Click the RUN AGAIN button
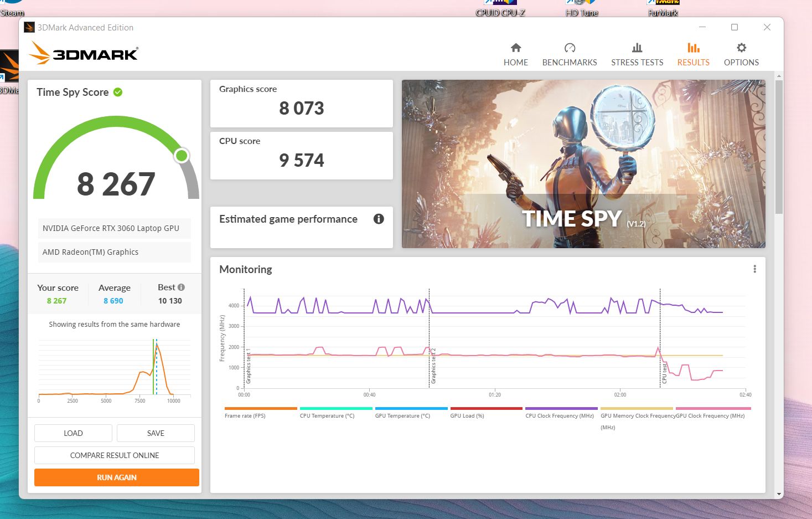 (117, 477)
